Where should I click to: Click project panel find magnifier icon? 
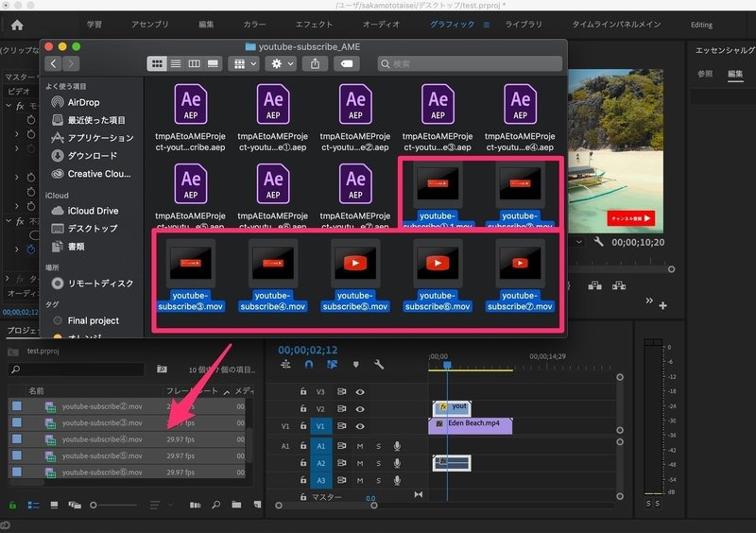(216, 505)
